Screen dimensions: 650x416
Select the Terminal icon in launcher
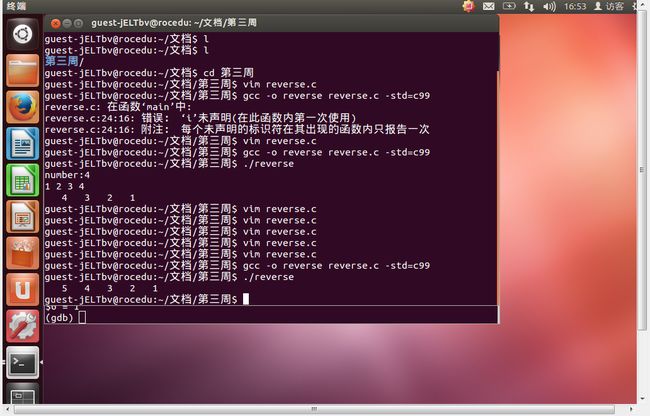(x=22, y=363)
